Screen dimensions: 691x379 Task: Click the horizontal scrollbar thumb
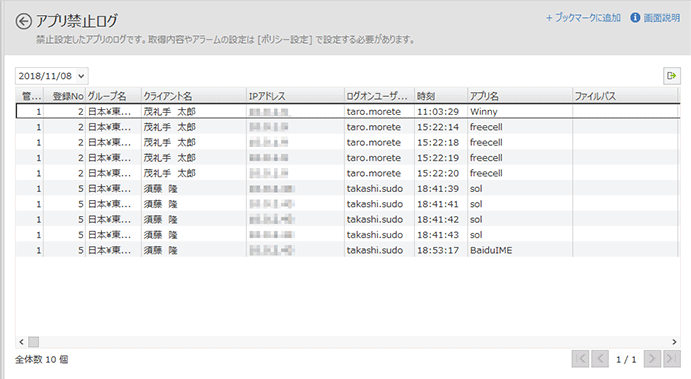(x=33, y=342)
